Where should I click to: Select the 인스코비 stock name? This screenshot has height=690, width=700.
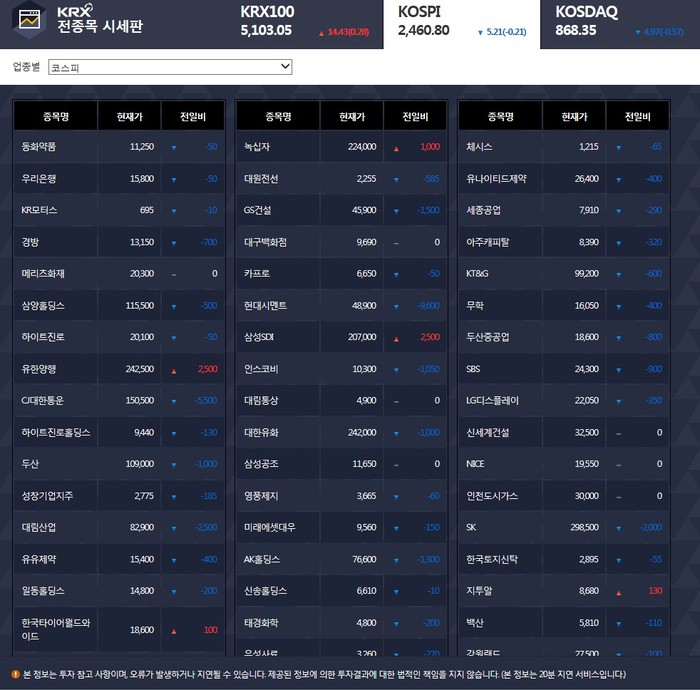coord(261,369)
